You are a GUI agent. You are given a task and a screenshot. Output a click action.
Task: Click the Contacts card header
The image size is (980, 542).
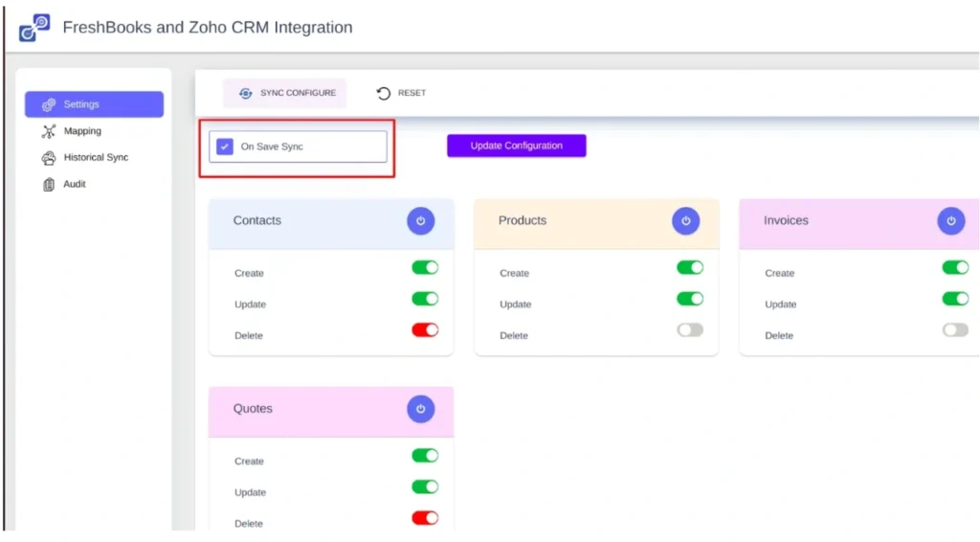(x=331, y=224)
